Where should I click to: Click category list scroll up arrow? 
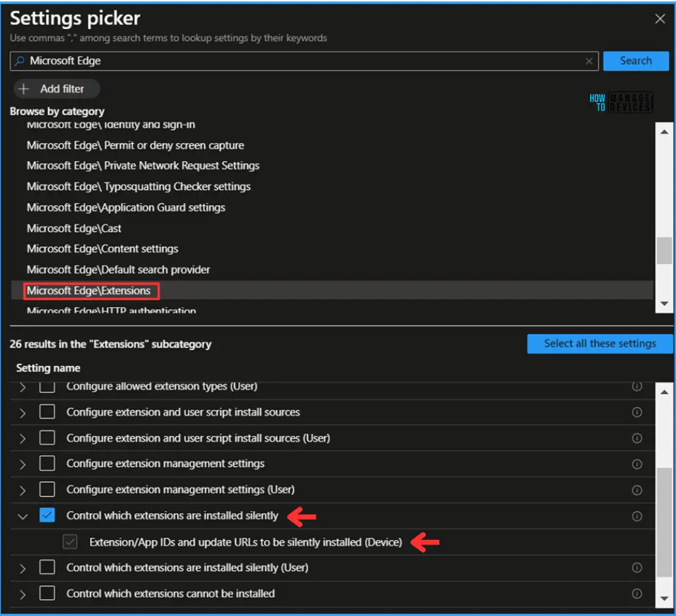(664, 132)
